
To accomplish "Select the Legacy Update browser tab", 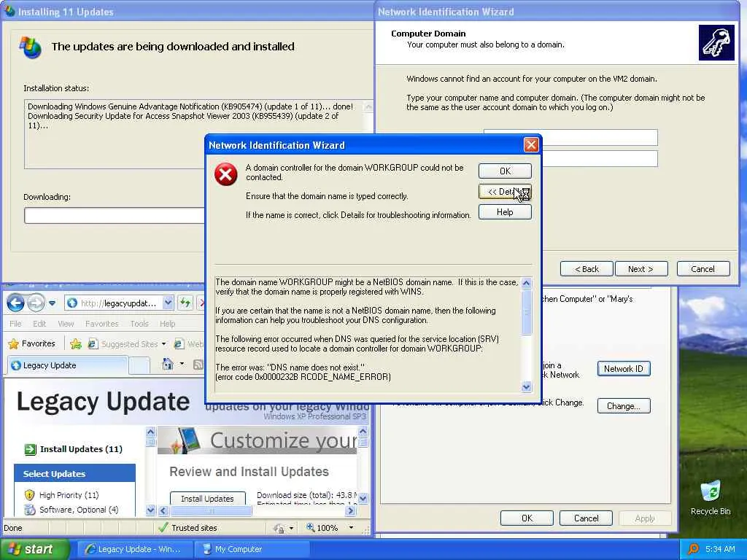I will (66, 365).
